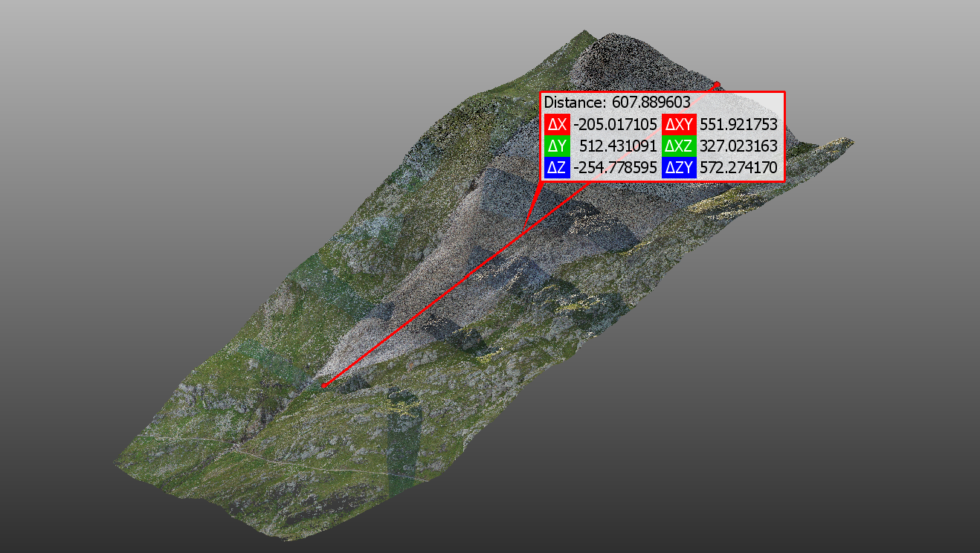Image resolution: width=980 pixels, height=553 pixels.
Task: Click the ΔX value -205.017105
Action: coord(615,124)
